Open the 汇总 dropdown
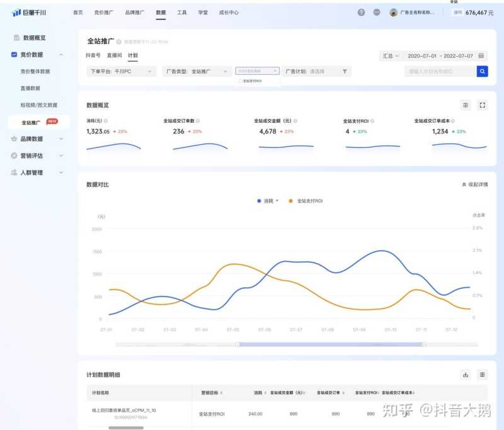Screen dimensions: 504x430 coord(391,55)
